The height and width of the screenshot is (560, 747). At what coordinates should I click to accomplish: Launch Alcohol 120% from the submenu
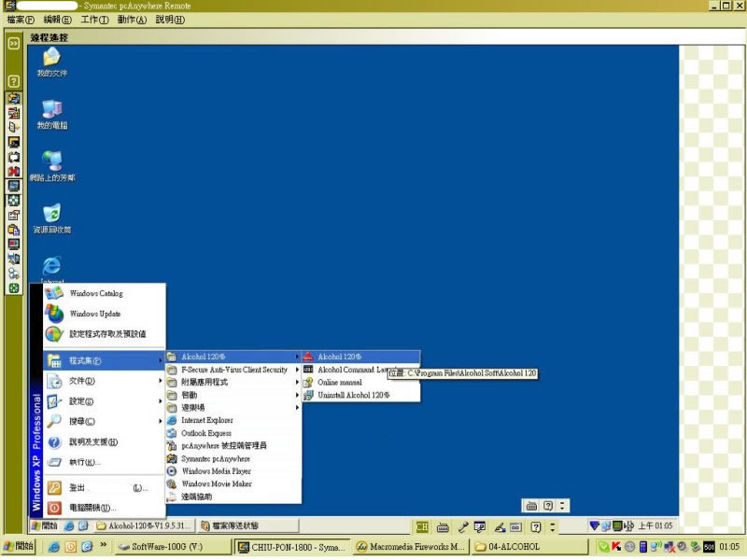[361, 357]
